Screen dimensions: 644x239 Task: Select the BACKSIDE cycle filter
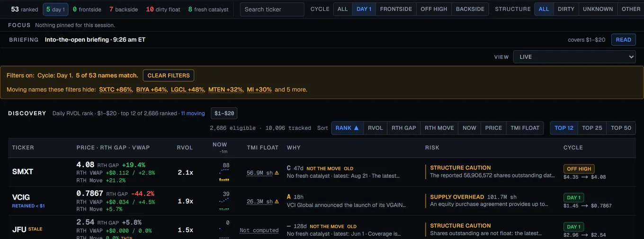point(470,9)
